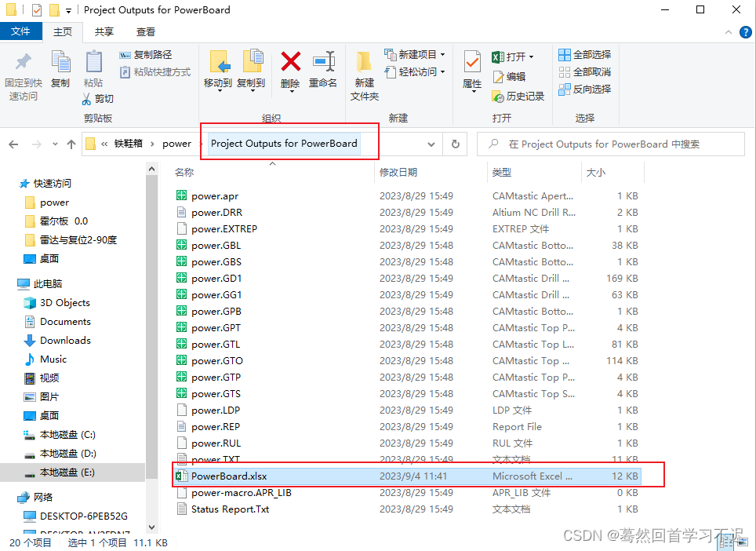Click the Delete red X icon
Screen dimensions: 756x551
(290, 62)
